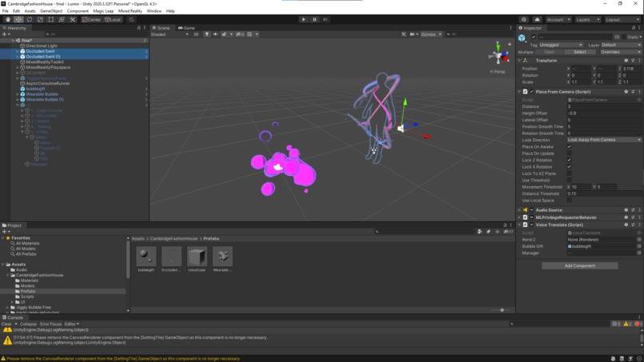Screen dimensions: 644x362
Task: Open the Scene component tools wrench icon
Action: pos(403,34)
